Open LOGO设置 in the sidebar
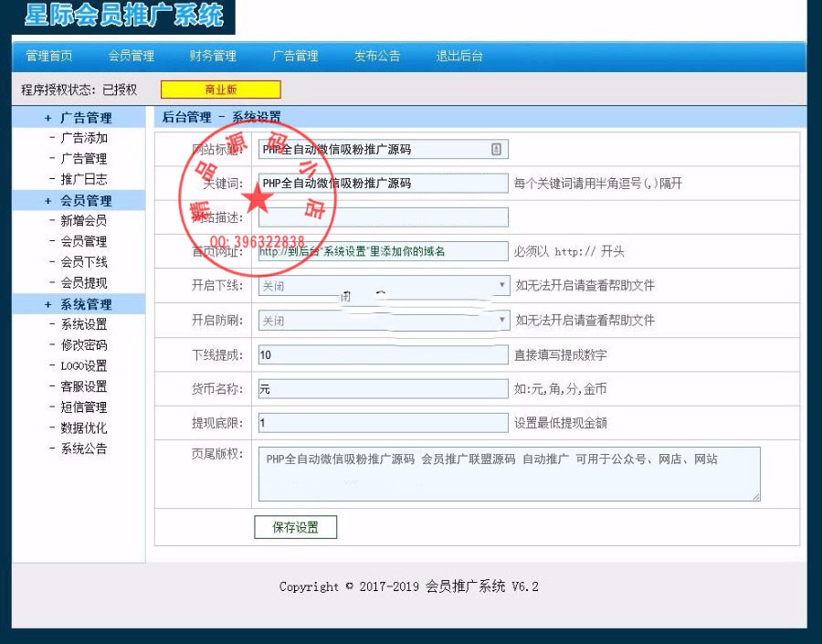This screenshot has width=822, height=644. pos(80,365)
